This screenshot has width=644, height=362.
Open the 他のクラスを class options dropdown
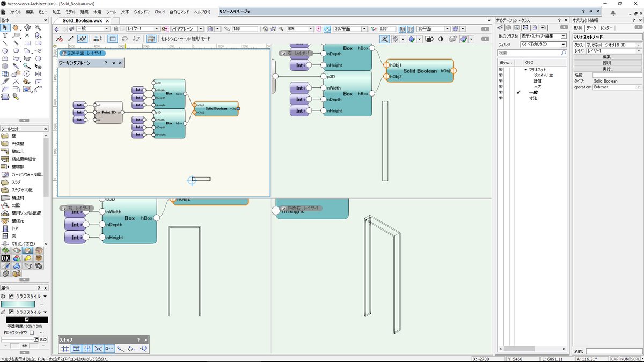[x=543, y=36]
